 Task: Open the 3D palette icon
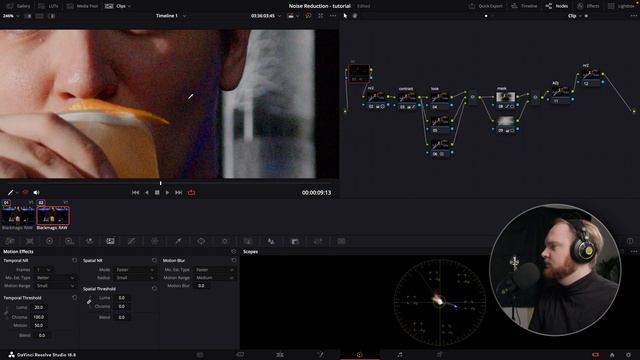coord(341,241)
